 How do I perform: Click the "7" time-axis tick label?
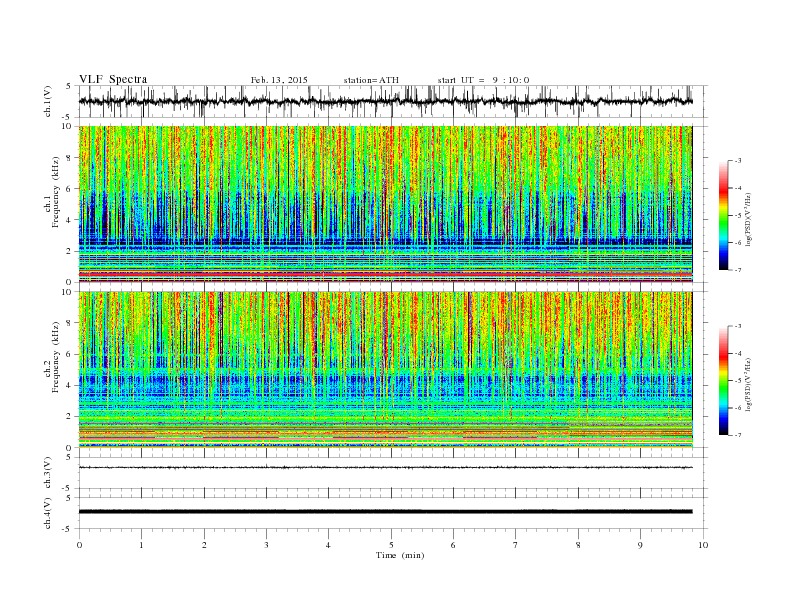pos(516,545)
